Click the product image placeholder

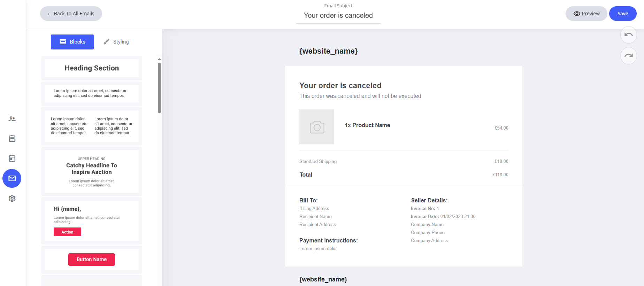(316, 127)
